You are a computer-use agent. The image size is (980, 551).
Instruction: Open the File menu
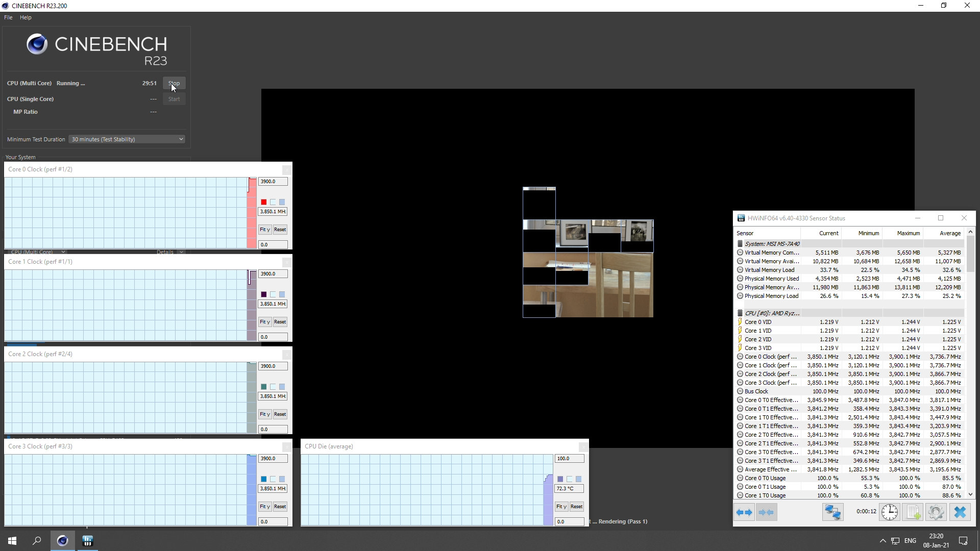[8, 17]
